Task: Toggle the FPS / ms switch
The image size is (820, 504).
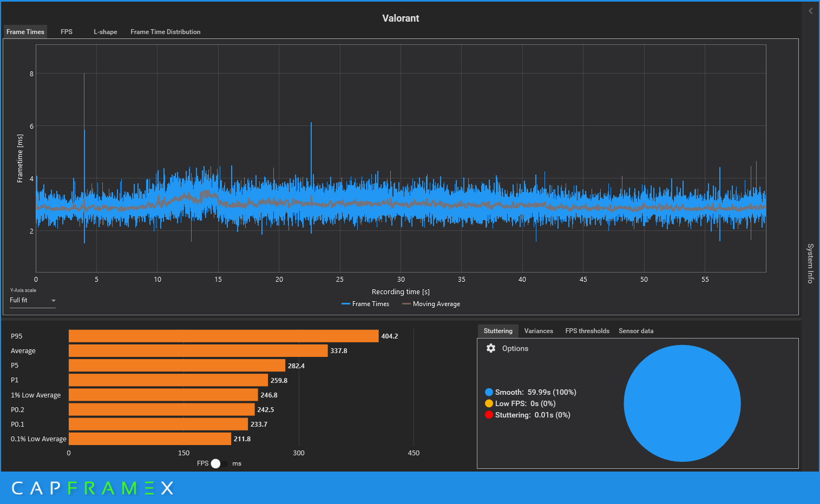Action: 218,463
